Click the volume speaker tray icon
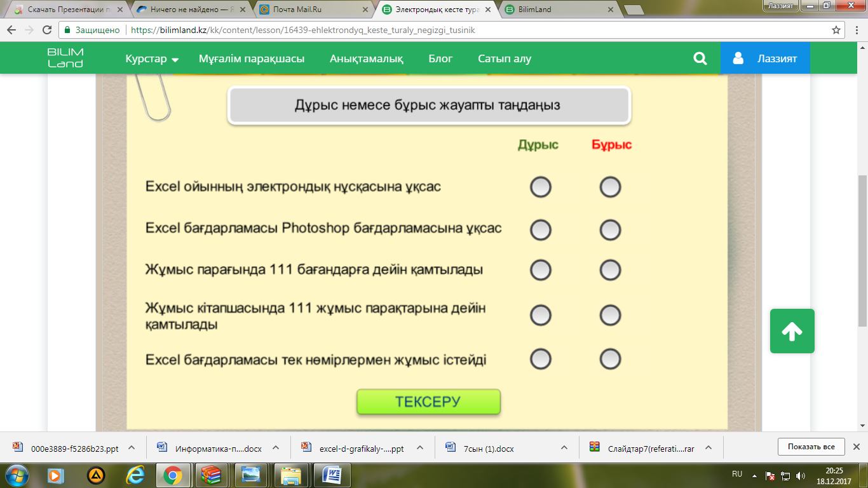This screenshot has width=868, height=488. (800, 475)
